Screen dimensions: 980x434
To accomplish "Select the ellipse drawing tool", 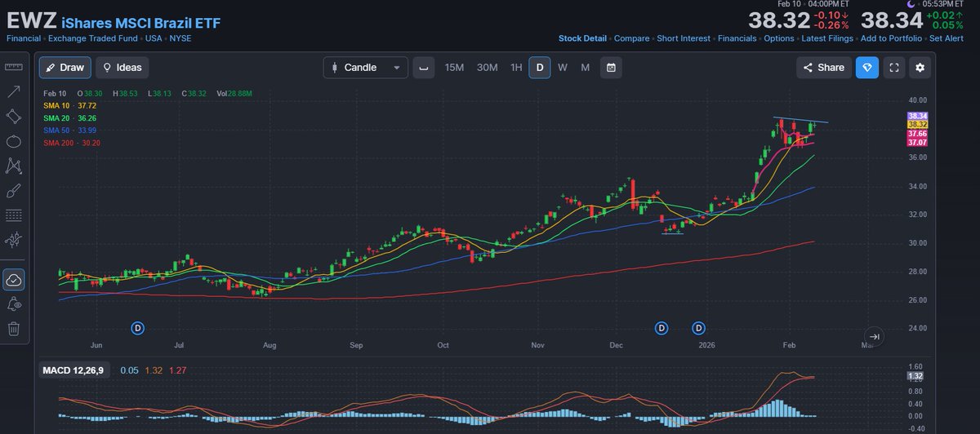I will pyautogui.click(x=13, y=141).
